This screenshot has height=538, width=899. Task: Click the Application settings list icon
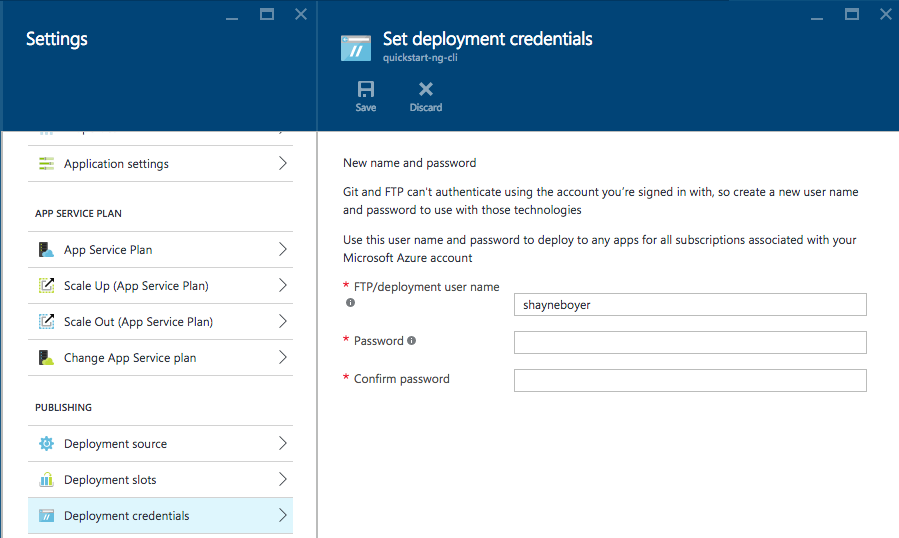click(46, 163)
